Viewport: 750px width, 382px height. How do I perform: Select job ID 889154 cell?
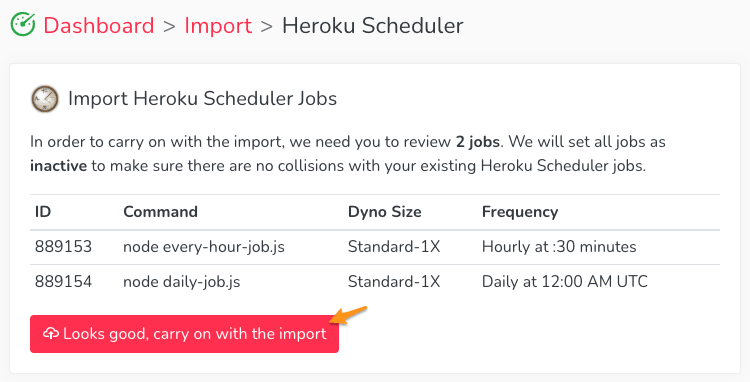click(x=63, y=281)
